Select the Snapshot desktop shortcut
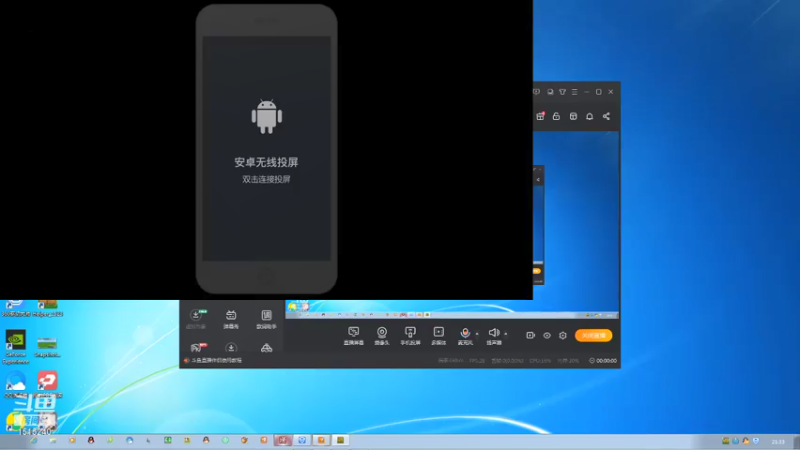 click(x=47, y=346)
